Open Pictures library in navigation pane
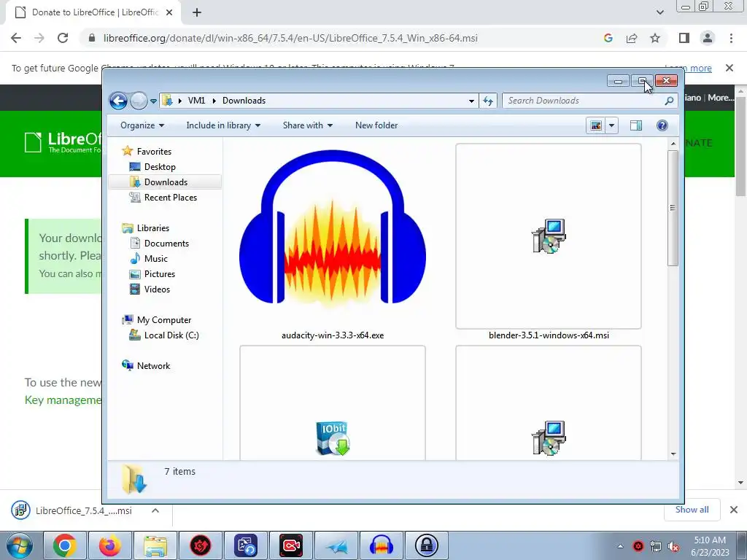Image resolution: width=747 pixels, height=560 pixels. tap(152, 274)
